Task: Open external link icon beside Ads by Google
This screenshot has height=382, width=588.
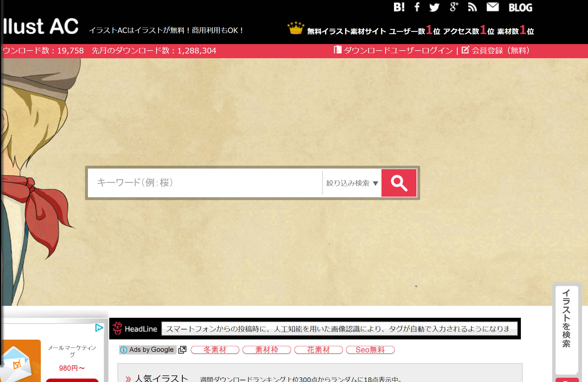Action: (x=182, y=350)
